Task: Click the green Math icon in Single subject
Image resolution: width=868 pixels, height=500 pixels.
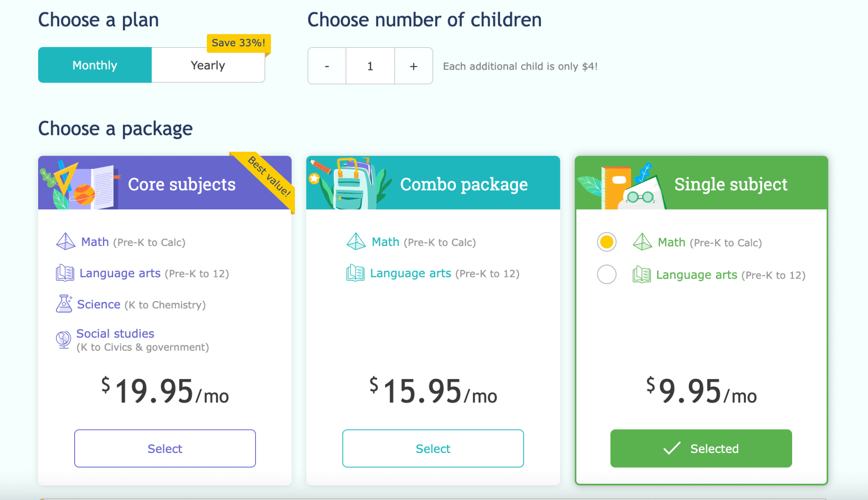Action: (x=642, y=242)
